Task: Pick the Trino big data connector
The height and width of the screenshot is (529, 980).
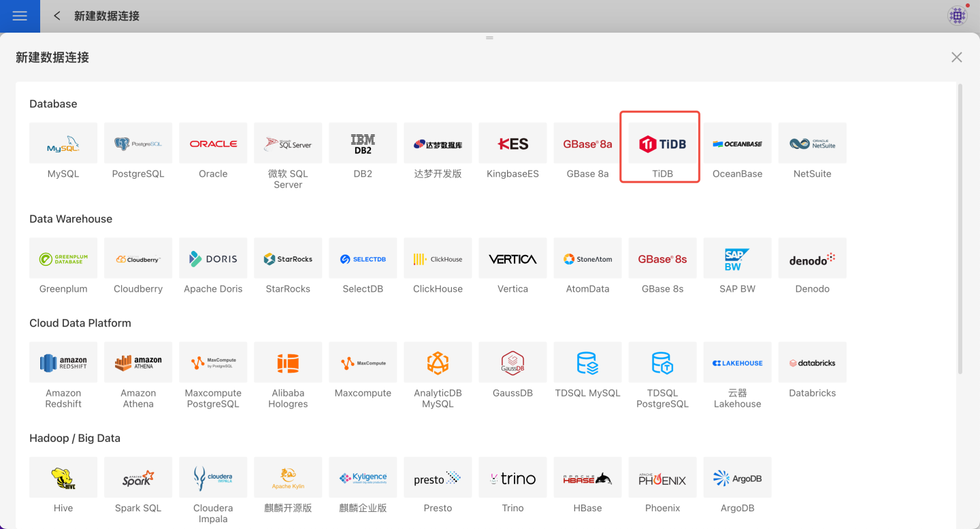Action: point(512,478)
